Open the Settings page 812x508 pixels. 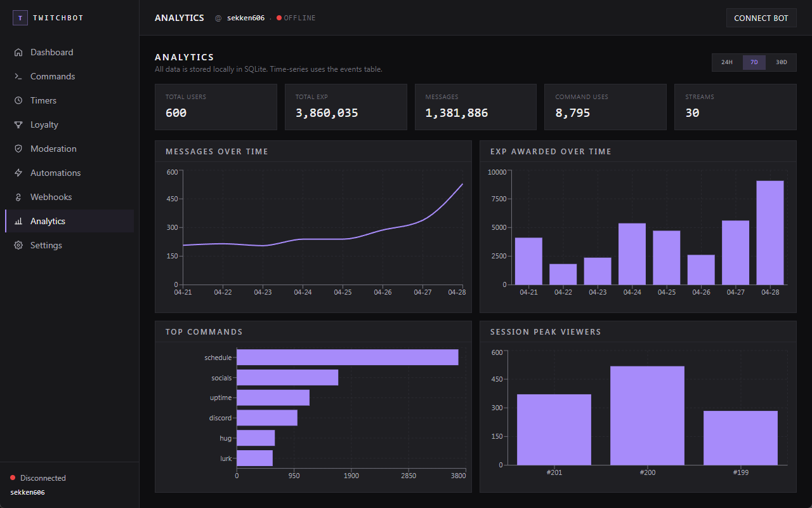click(70, 245)
